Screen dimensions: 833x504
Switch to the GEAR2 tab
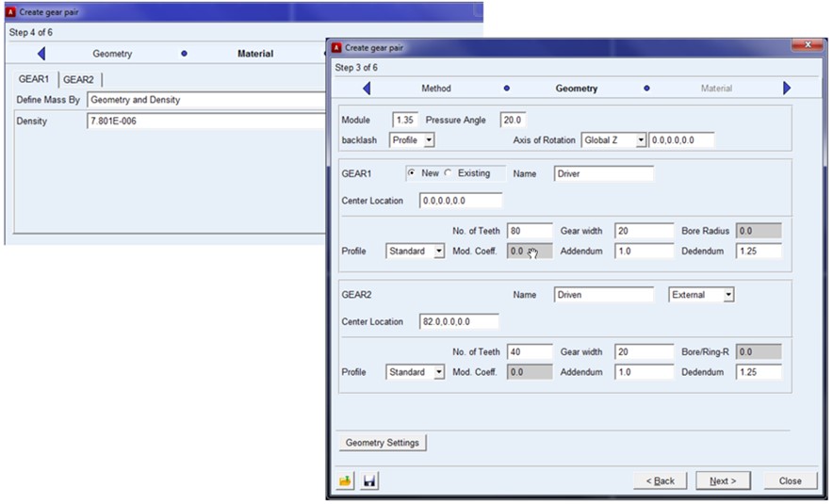pyautogui.click(x=78, y=79)
